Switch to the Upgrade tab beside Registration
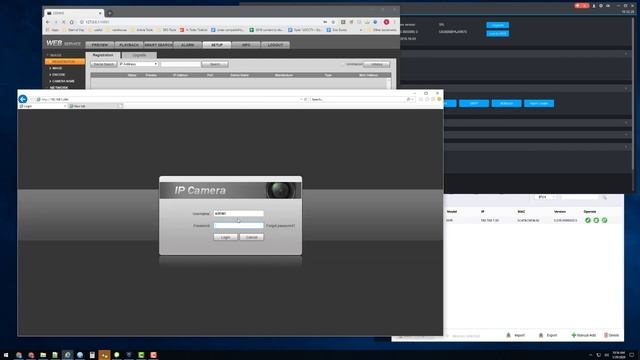This screenshot has width=640, height=360. pos(139,55)
